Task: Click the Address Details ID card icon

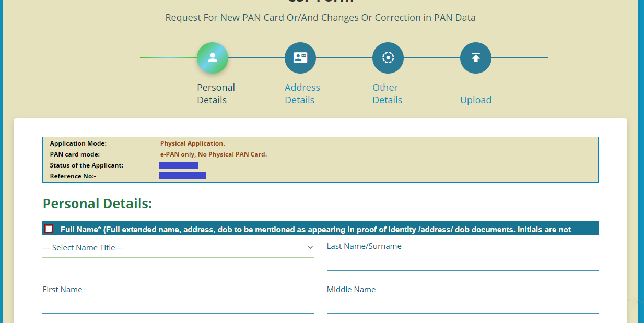Action: (x=300, y=58)
